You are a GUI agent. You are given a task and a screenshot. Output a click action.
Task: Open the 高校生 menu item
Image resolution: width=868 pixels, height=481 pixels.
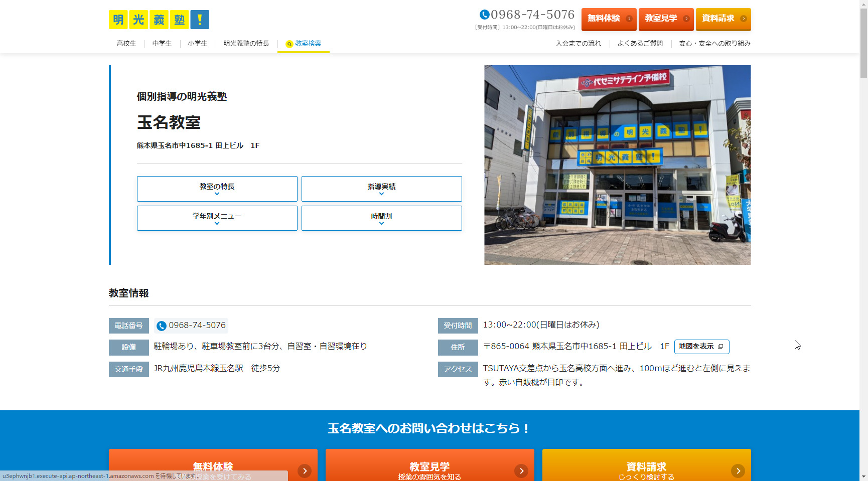coord(126,44)
